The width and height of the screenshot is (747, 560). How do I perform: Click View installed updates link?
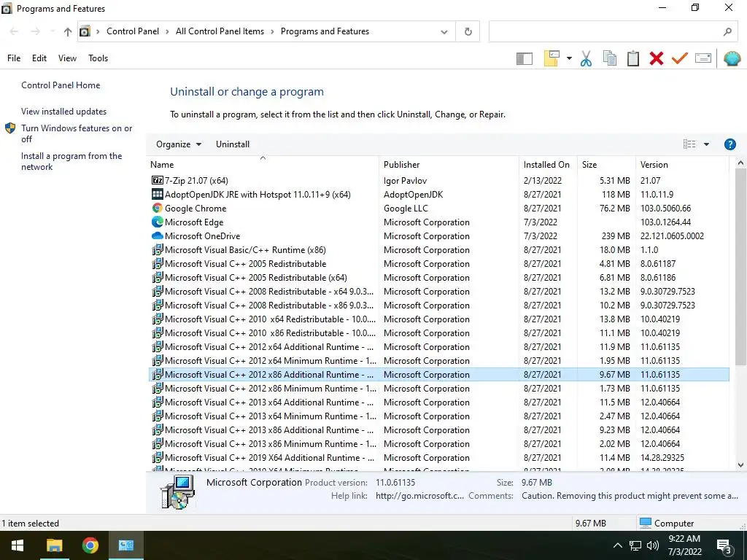click(x=64, y=112)
